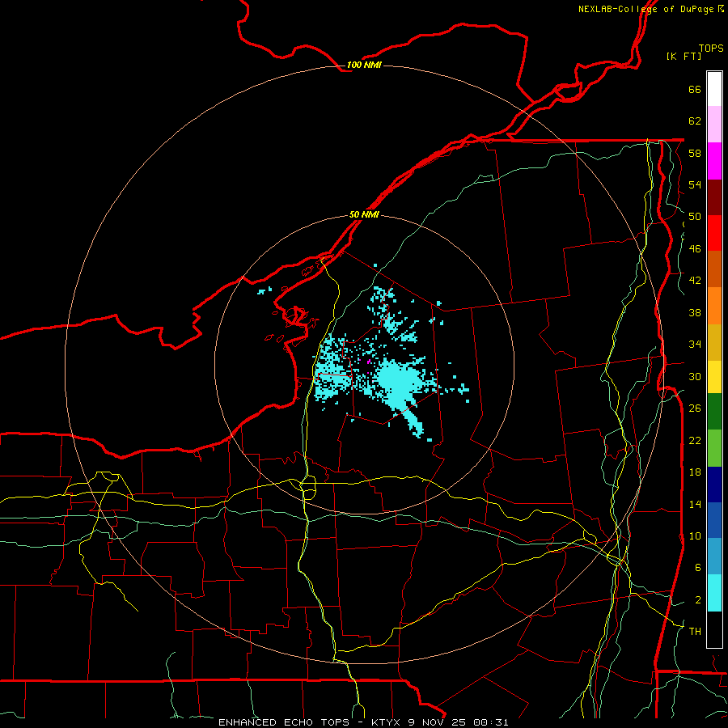This screenshot has height=728, width=728.
Task: Click the legend label "TH"
Action: tap(695, 631)
